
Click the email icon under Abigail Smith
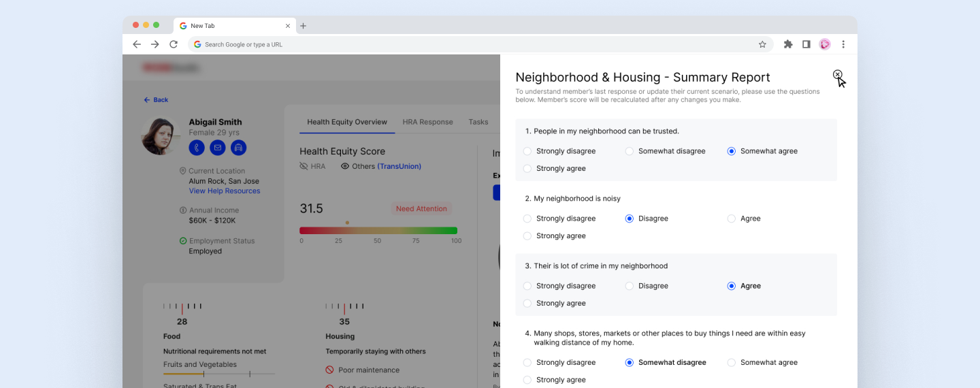pos(218,148)
